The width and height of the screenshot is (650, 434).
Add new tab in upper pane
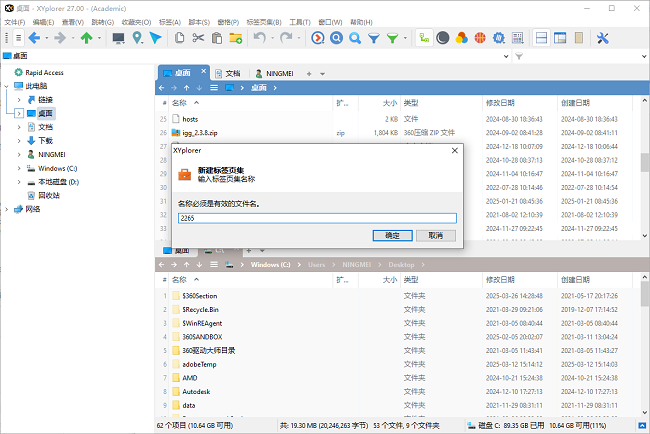tap(309, 74)
